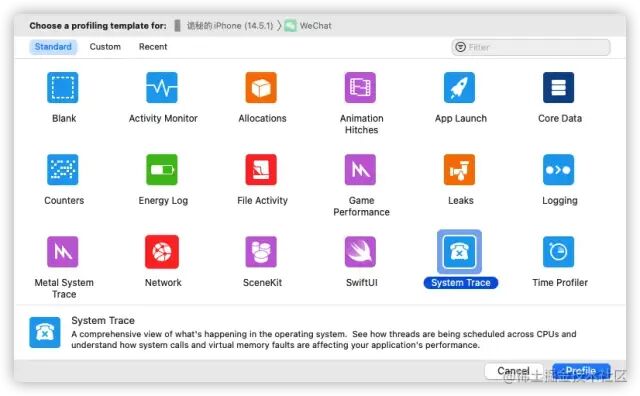The height and width of the screenshot is (396, 640).
Task: Click the Cancel button
Action: point(513,371)
